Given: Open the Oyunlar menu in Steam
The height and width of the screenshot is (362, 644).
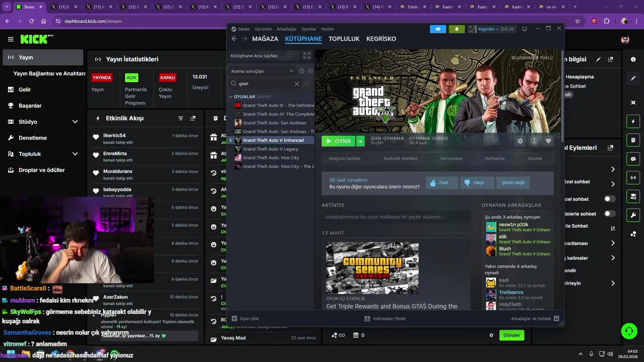Looking at the screenshot, I should pos(308,29).
